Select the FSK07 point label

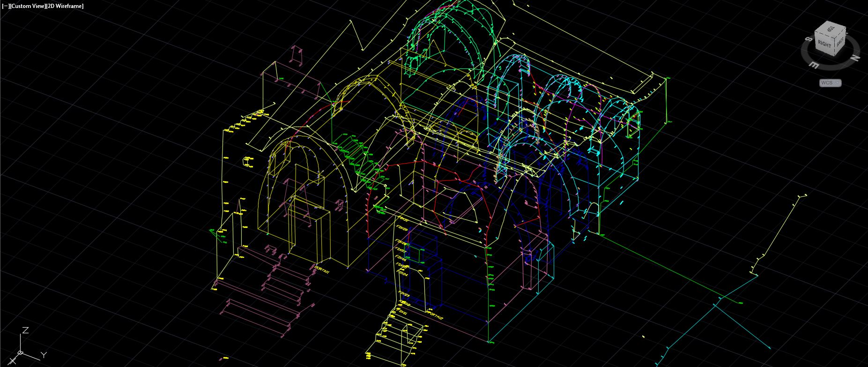click(401, 250)
